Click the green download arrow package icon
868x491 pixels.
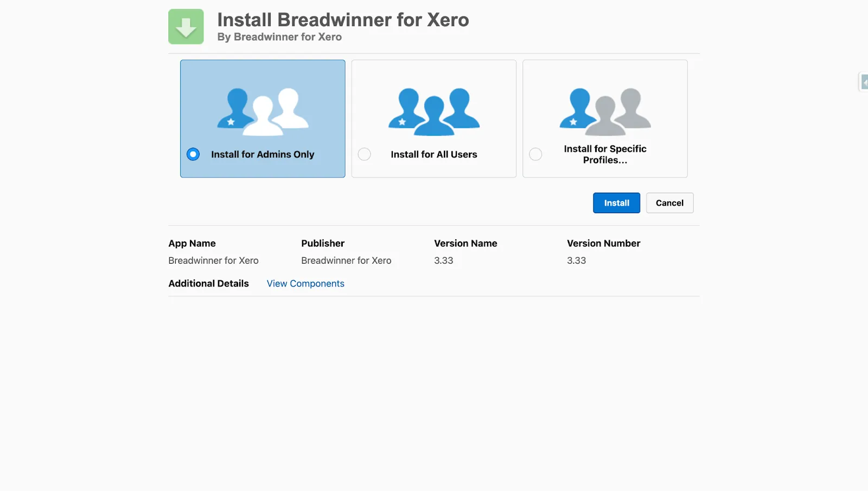pos(186,27)
